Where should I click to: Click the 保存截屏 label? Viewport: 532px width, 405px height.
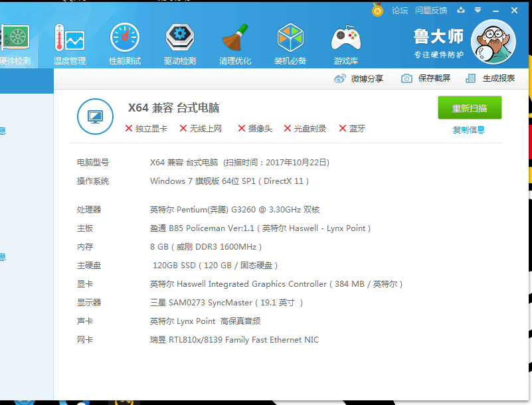click(x=434, y=78)
